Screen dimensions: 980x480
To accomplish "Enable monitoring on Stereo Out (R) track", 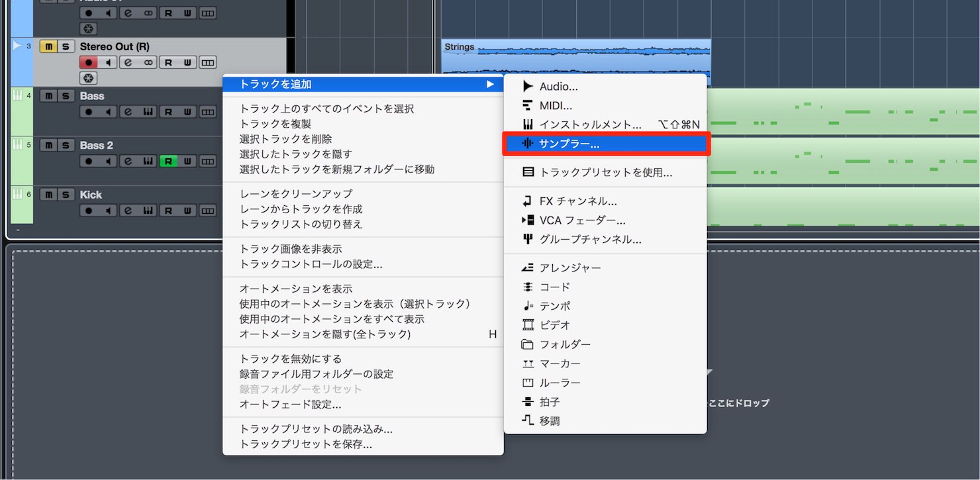I will pos(108,62).
